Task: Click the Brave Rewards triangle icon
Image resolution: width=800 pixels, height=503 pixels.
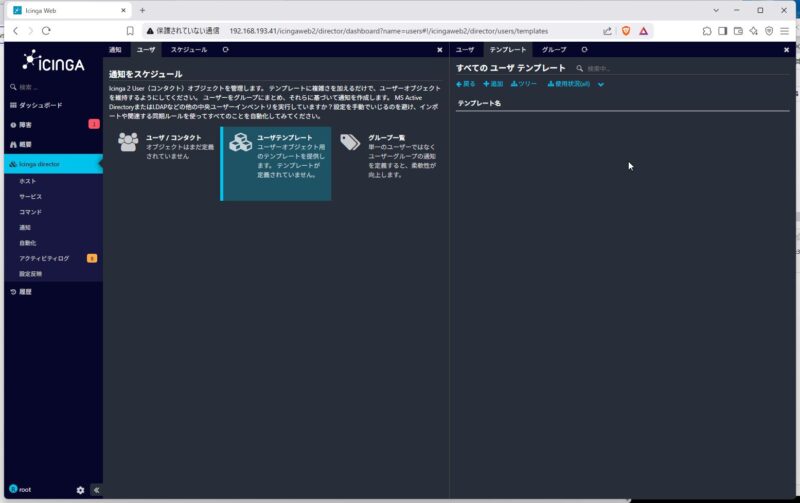Action: (643, 31)
